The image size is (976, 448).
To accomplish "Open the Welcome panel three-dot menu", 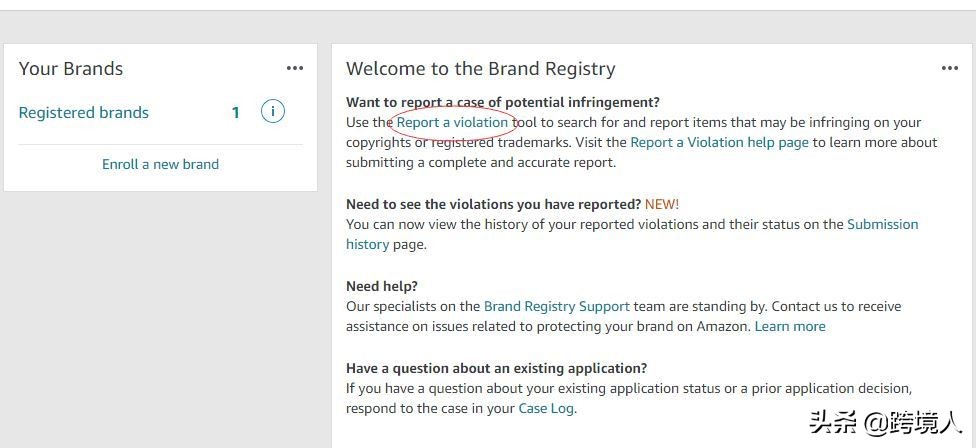I will pos(950,68).
